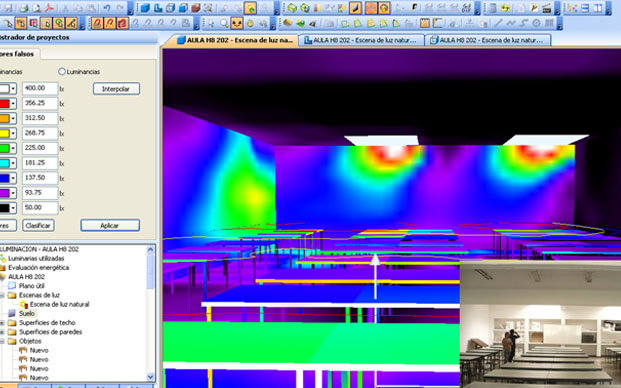Click the Interpolar button
The image size is (621, 388).
pos(116,89)
